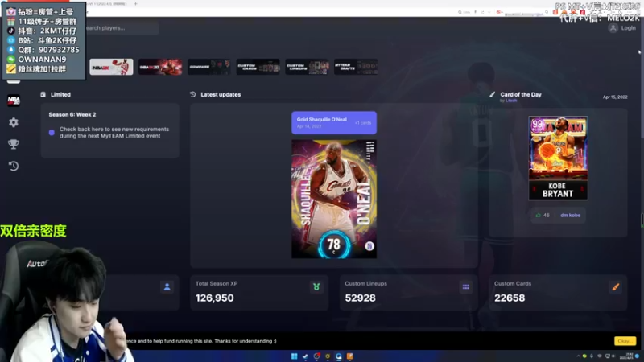Click the thumbs-up like icon with 46
This screenshot has width=644, height=362.
538,215
